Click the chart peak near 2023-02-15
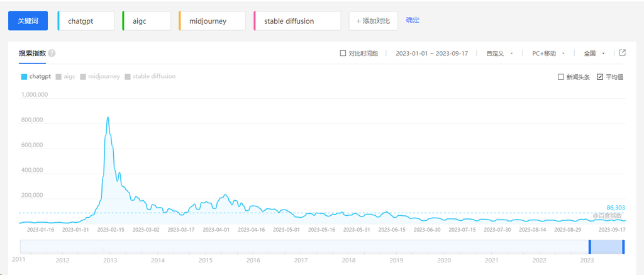The width and height of the screenshot is (644, 275). point(108,118)
